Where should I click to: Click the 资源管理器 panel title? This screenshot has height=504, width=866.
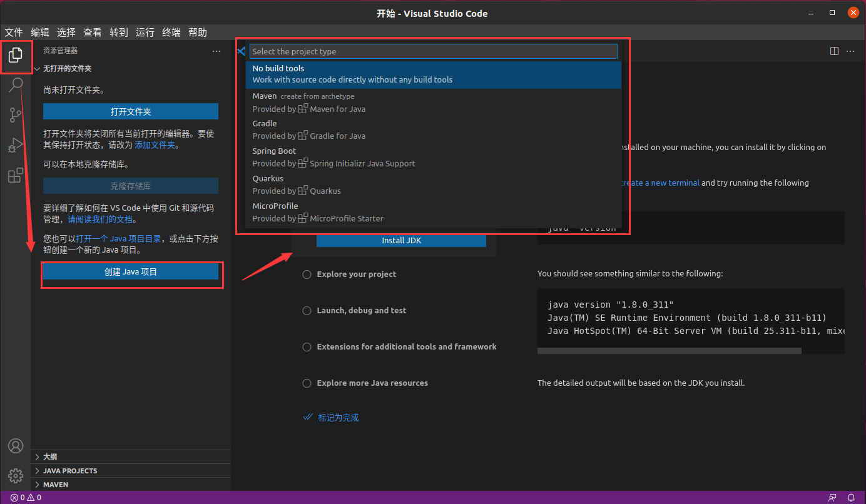click(60, 51)
